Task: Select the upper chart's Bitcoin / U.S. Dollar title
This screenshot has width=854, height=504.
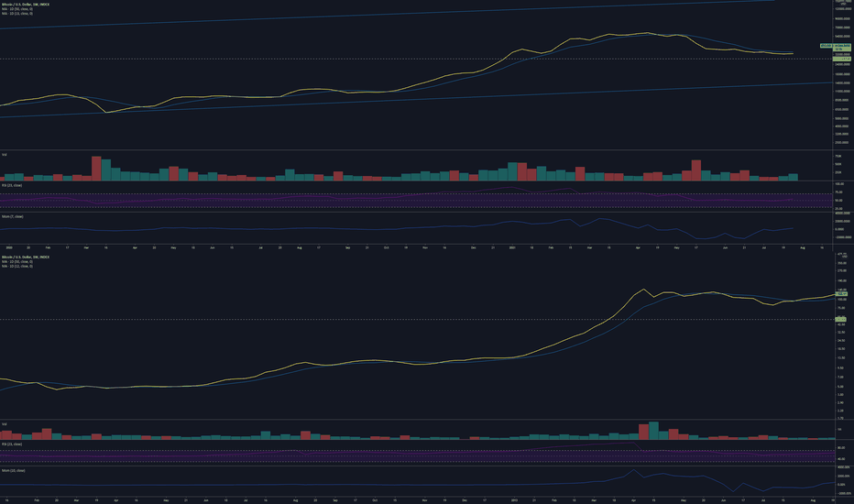Action: pos(26,5)
